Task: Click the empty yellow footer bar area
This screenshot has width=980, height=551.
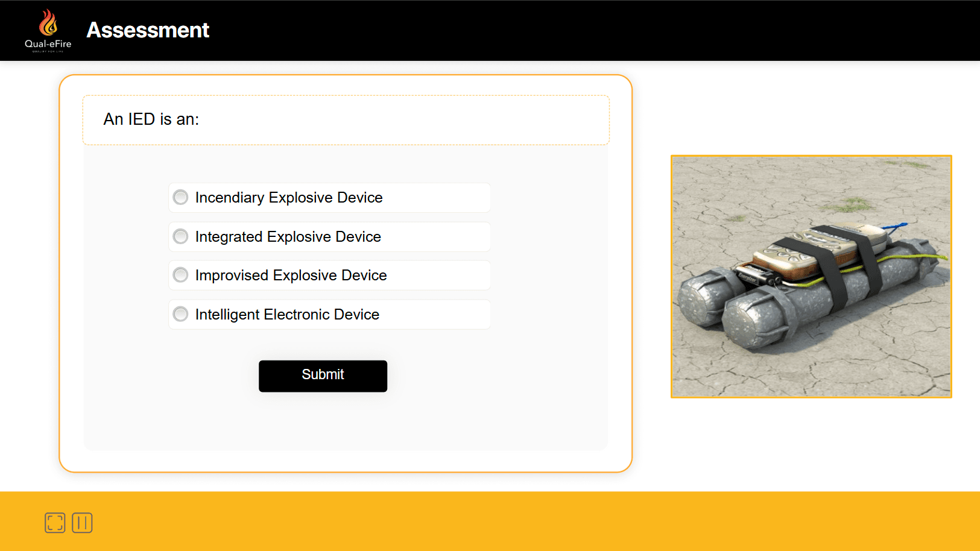Action: (x=531, y=521)
